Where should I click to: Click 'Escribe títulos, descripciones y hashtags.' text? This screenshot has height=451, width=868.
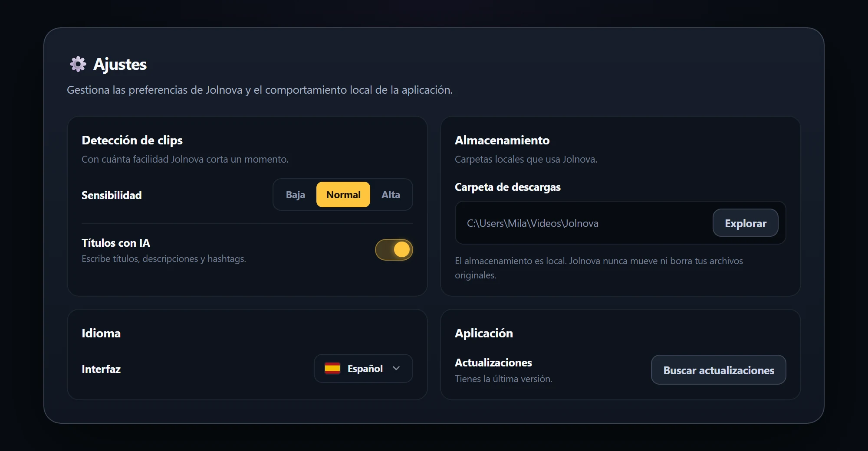[164, 258]
